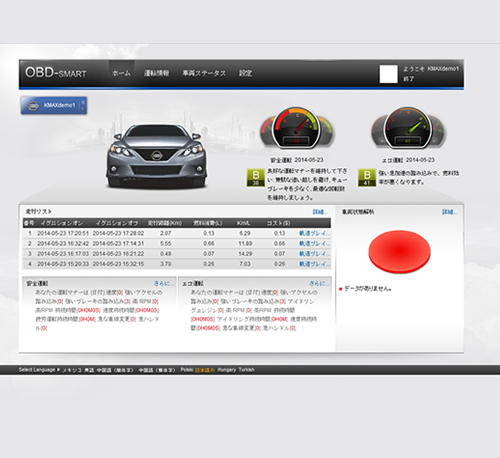The height and width of the screenshot is (458, 500).
Task: Click the eco-driving gauge with green needle
Action: (408, 128)
